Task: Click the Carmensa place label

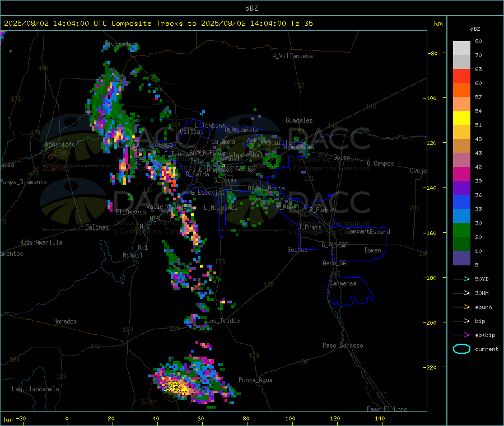Action: click(343, 283)
